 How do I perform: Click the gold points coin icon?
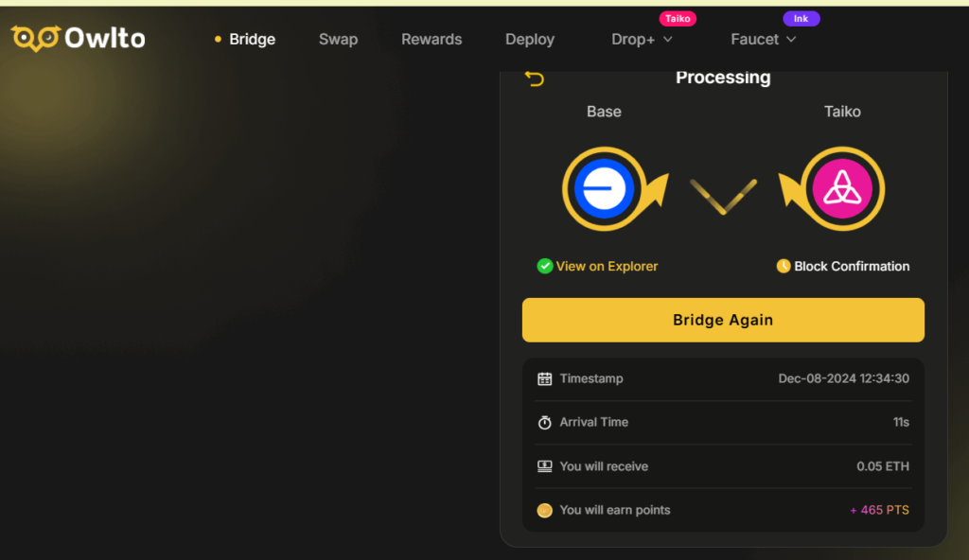point(545,511)
